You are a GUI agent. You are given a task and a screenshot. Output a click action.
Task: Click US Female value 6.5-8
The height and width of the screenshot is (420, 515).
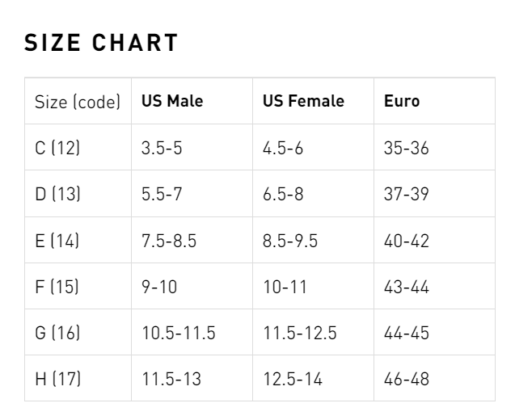click(283, 194)
